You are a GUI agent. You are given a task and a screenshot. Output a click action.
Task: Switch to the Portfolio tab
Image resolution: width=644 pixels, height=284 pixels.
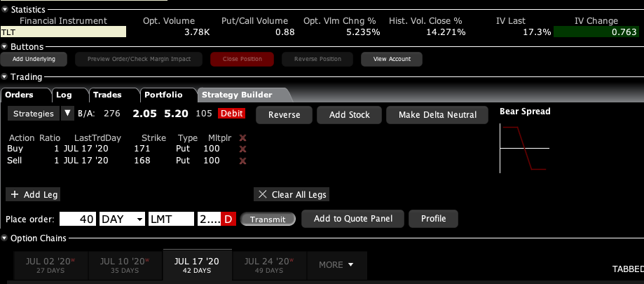coord(163,95)
